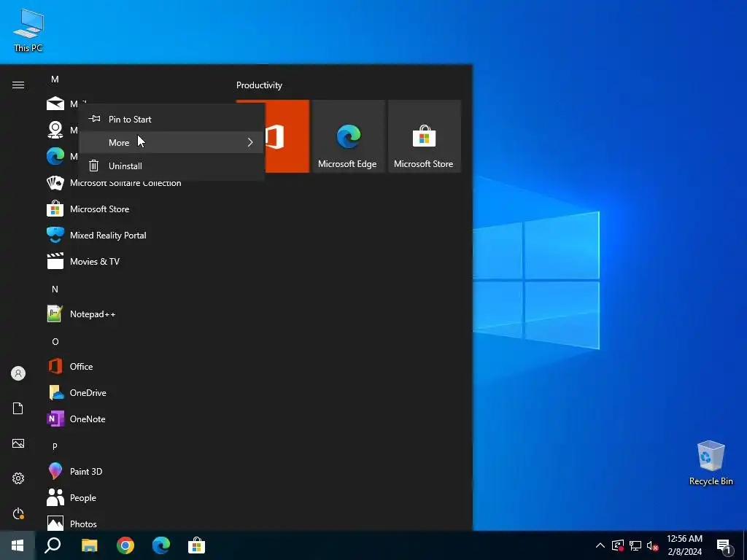Click the P letter group header
This screenshot has height=560, width=747.
pyautogui.click(x=55, y=446)
